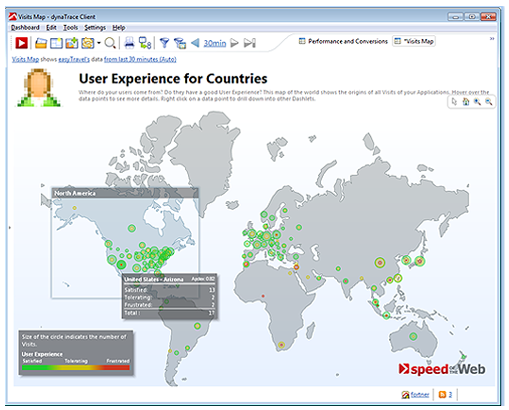Viewport: 509px width, 410px height.
Task: Expand hidden tabs with double chevron
Action: click(492, 39)
